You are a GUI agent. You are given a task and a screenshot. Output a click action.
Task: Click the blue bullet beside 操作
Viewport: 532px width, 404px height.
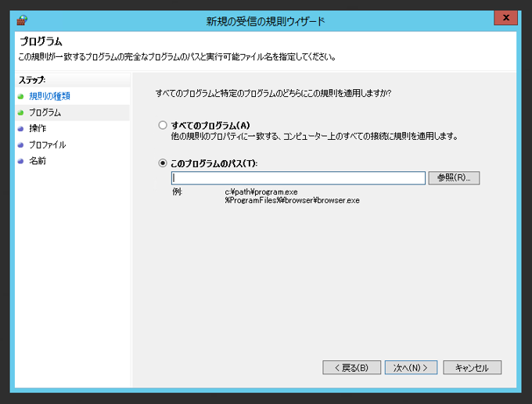click(20, 129)
